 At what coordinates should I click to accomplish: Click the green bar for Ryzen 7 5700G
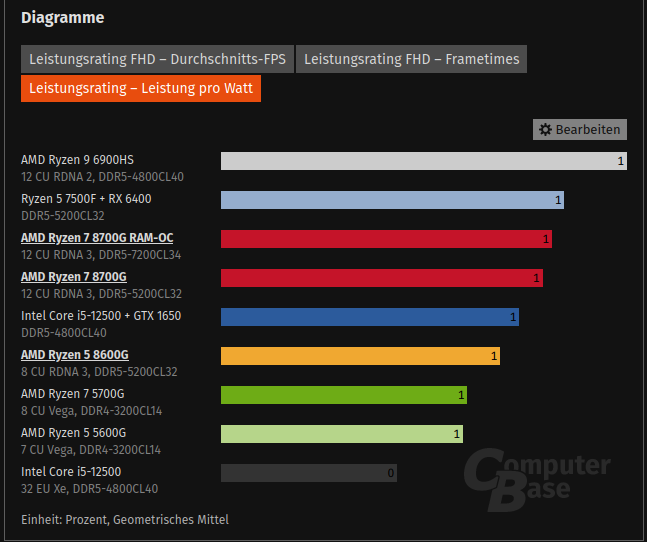pos(344,395)
